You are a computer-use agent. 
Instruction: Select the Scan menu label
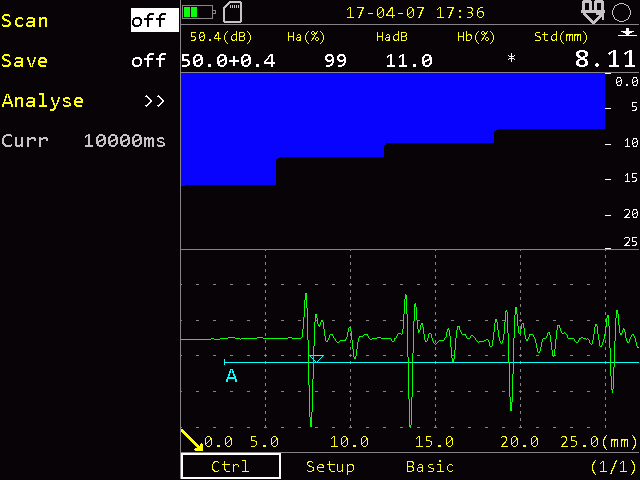(24, 20)
